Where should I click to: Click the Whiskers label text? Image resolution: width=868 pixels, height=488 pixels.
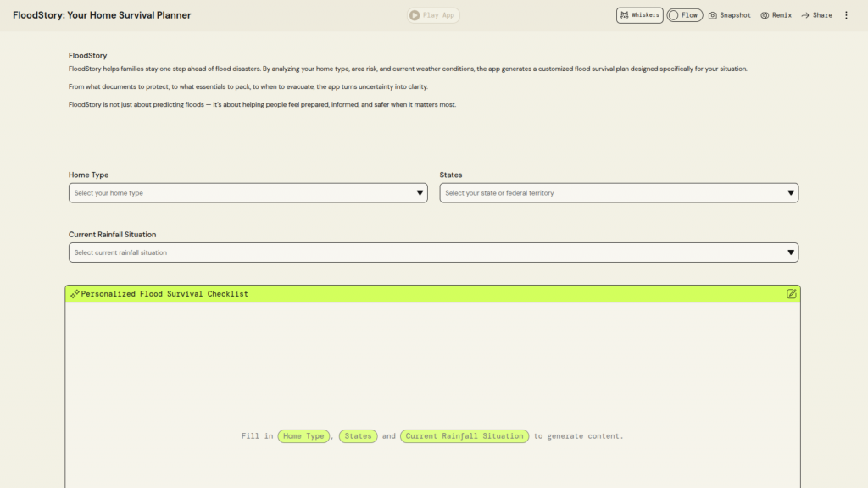(x=645, y=15)
